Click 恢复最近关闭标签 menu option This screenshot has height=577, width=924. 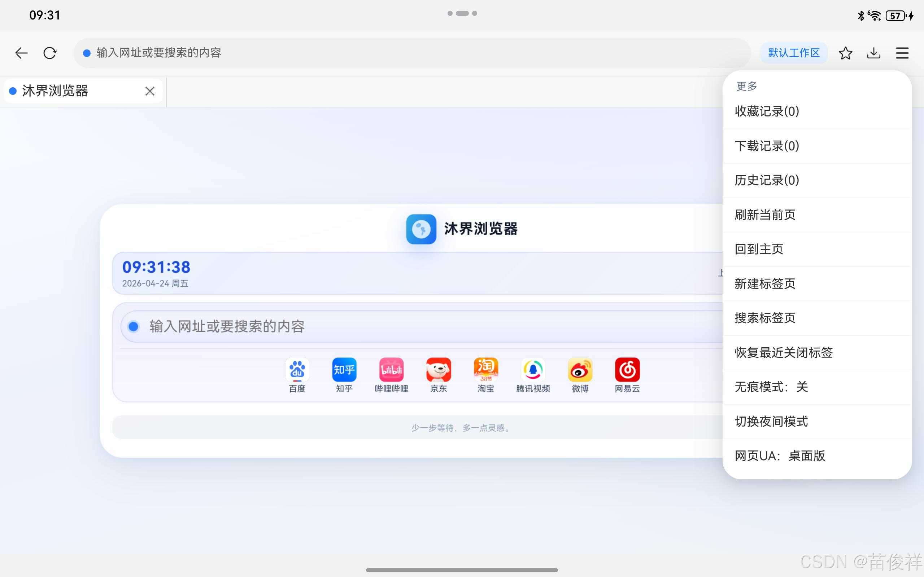click(784, 352)
